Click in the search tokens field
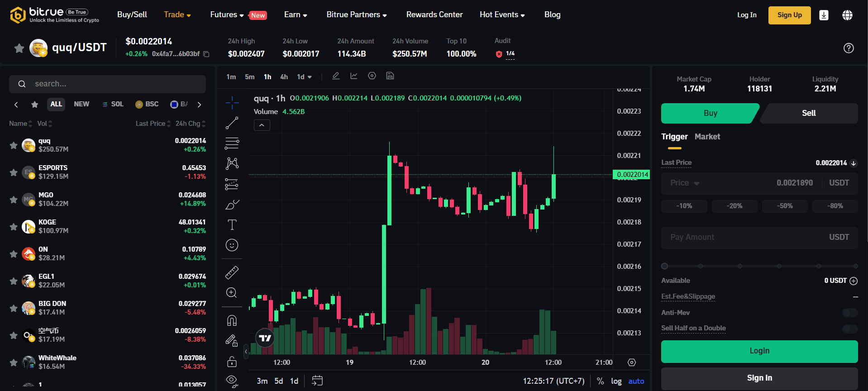Viewport: 868px width, 391px height. 107,84
